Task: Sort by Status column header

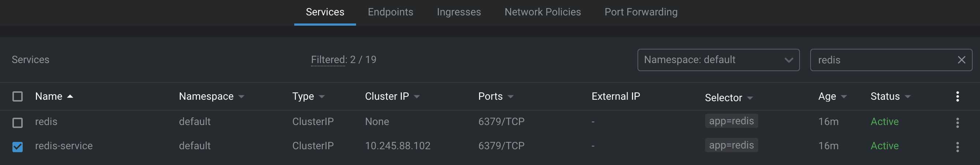Action: 885,96
